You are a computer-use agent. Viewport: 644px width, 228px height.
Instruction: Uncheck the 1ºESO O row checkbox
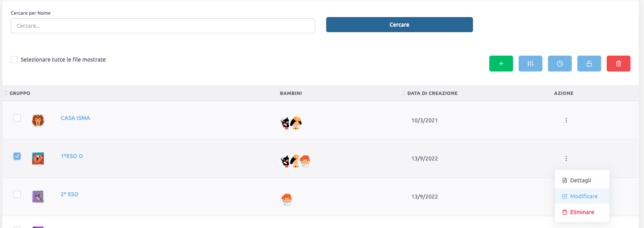pos(17,156)
